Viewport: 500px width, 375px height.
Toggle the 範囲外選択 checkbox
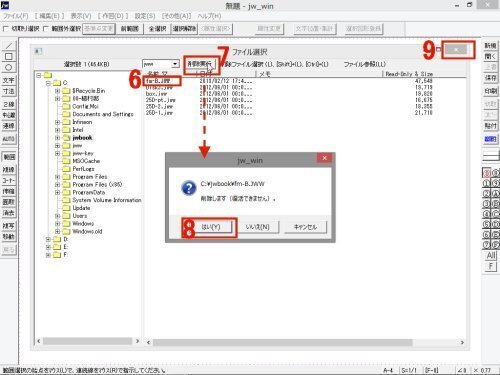coord(46,29)
